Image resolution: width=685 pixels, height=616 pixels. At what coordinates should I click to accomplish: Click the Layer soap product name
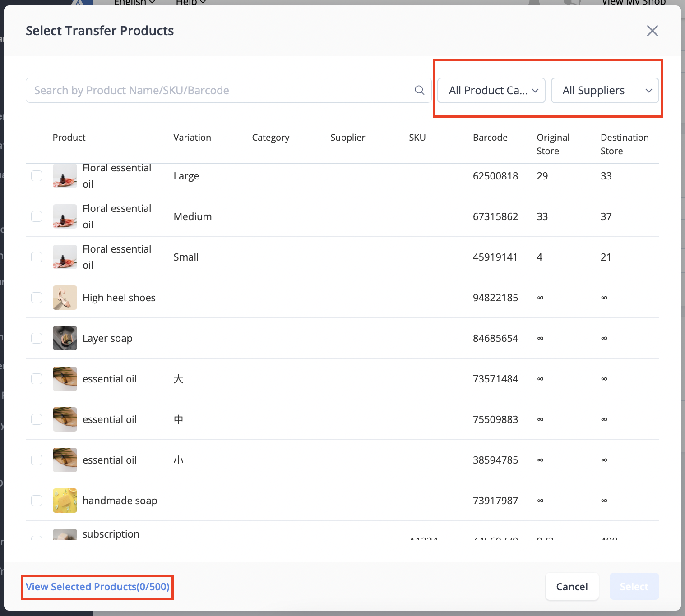(x=107, y=338)
